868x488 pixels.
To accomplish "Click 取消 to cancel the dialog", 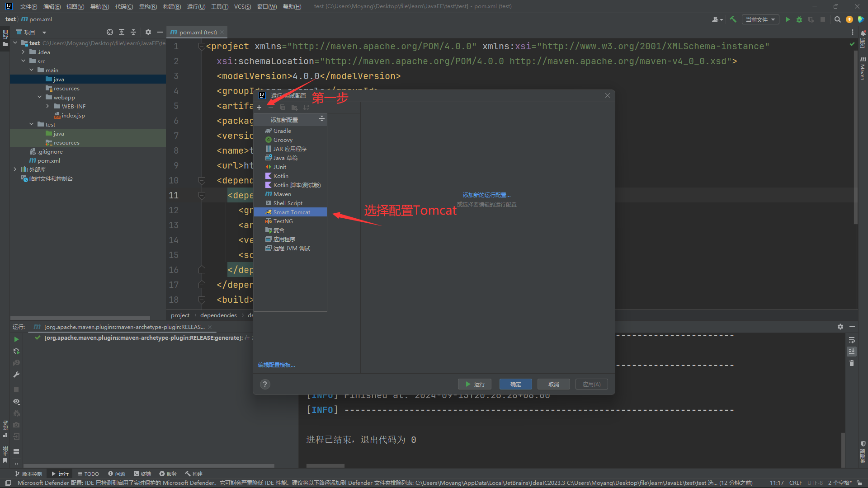I will pos(554,384).
